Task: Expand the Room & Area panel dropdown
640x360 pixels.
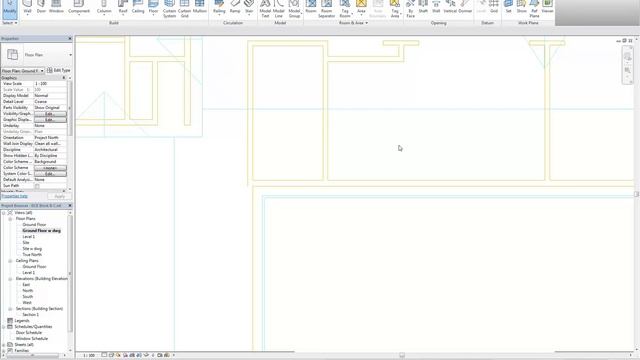Action: pos(353,23)
